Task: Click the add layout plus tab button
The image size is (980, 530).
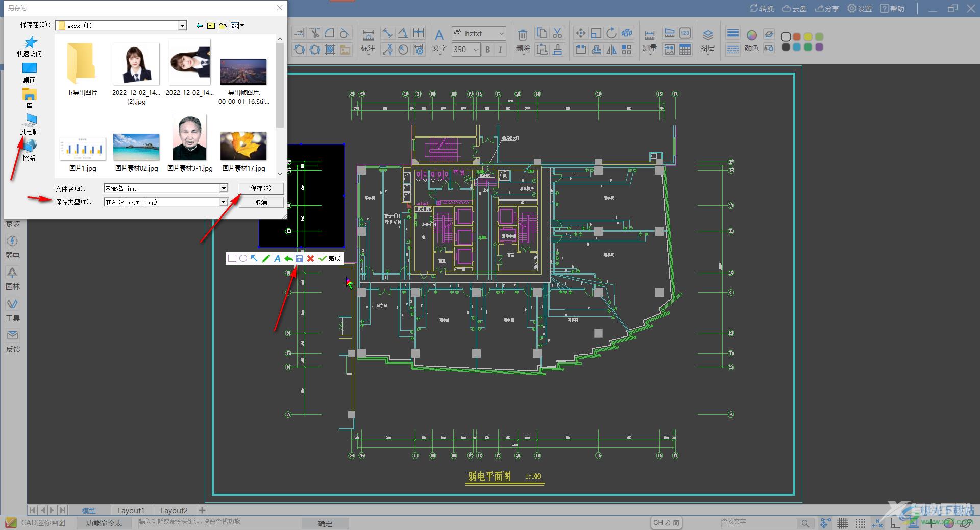Action: (x=202, y=510)
